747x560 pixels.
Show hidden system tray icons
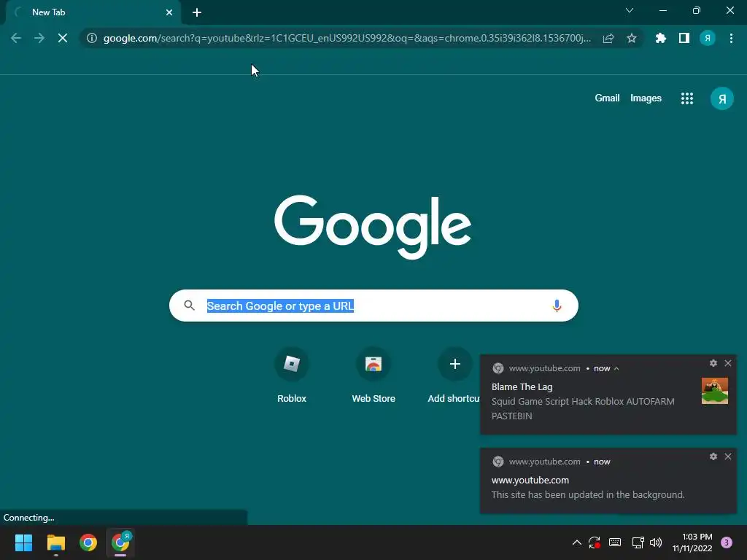(x=576, y=542)
